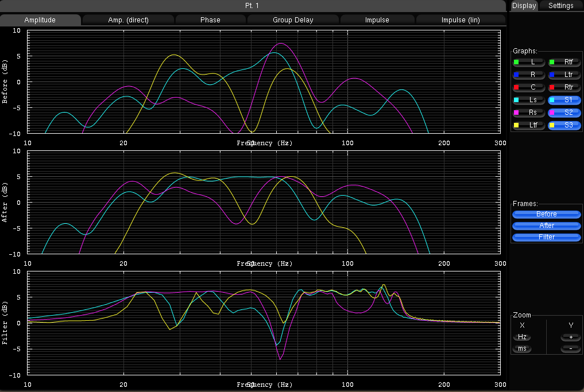Show the Rtr channel graph
The height and width of the screenshot is (392, 584).
(x=564, y=87)
